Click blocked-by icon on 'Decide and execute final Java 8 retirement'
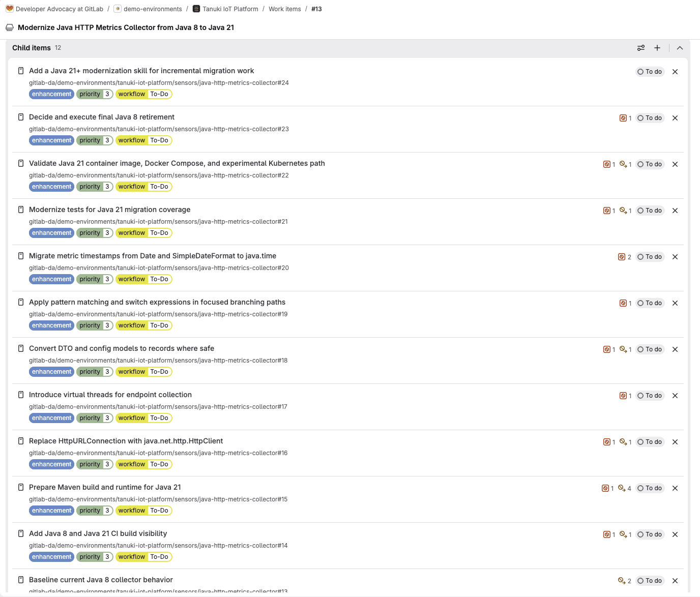Image resolution: width=700 pixels, height=597 pixels. coord(623,118)
